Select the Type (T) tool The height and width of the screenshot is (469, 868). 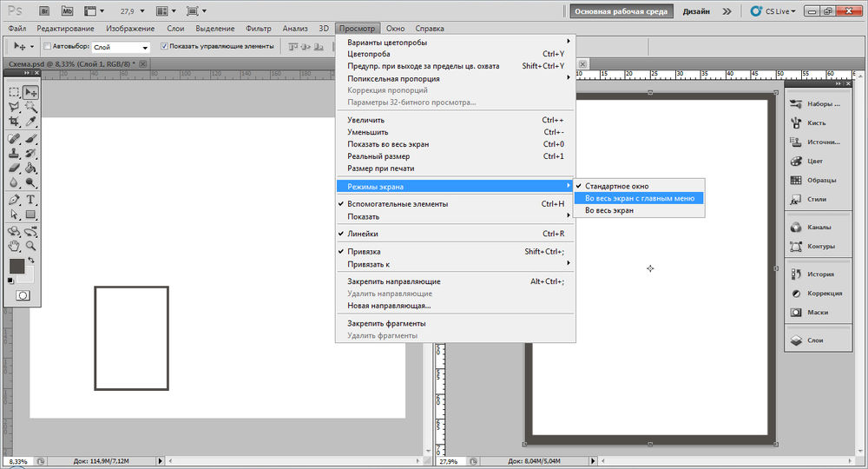[x=31, y=199]
